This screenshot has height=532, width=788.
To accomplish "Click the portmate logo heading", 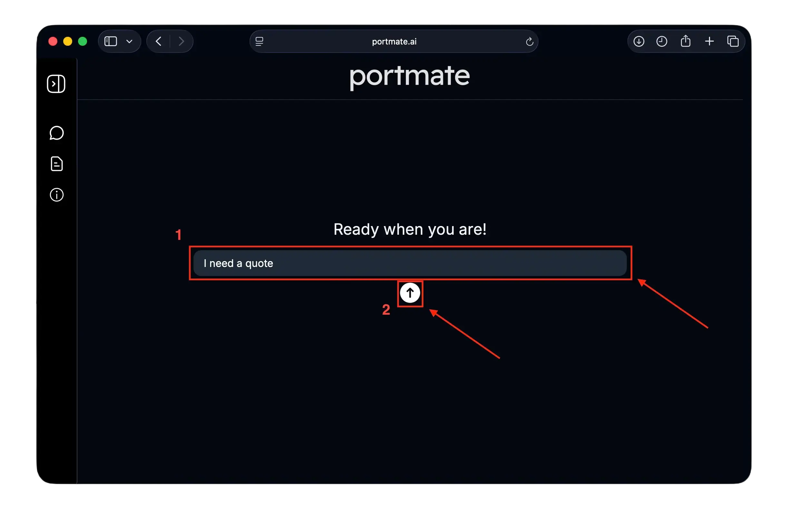I will [409, 77].
